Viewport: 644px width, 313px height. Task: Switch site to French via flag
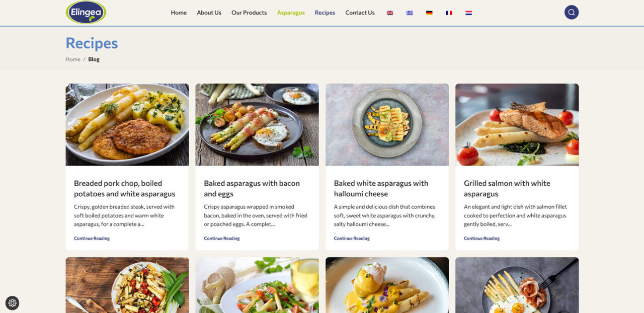[449, 13]
